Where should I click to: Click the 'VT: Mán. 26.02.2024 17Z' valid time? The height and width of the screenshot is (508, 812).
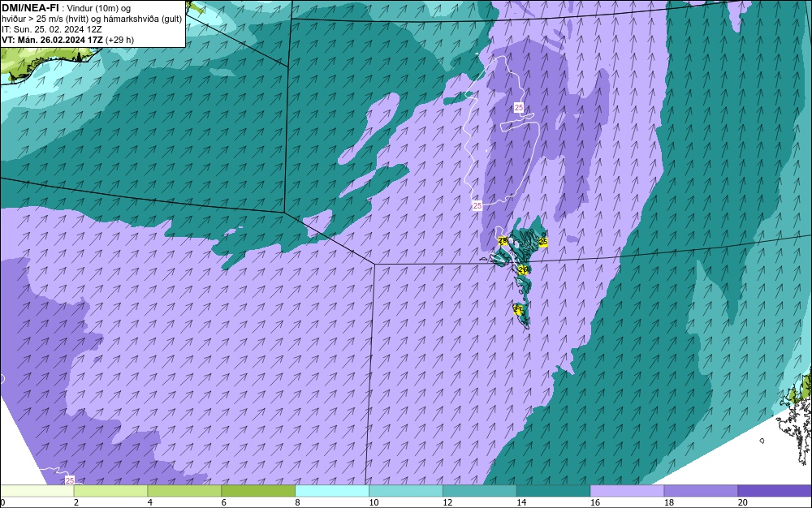(52, 40)
